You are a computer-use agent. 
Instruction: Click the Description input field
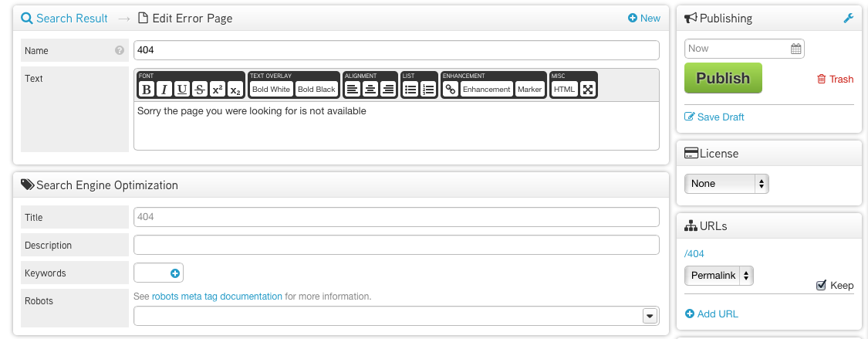coord(397,245)
